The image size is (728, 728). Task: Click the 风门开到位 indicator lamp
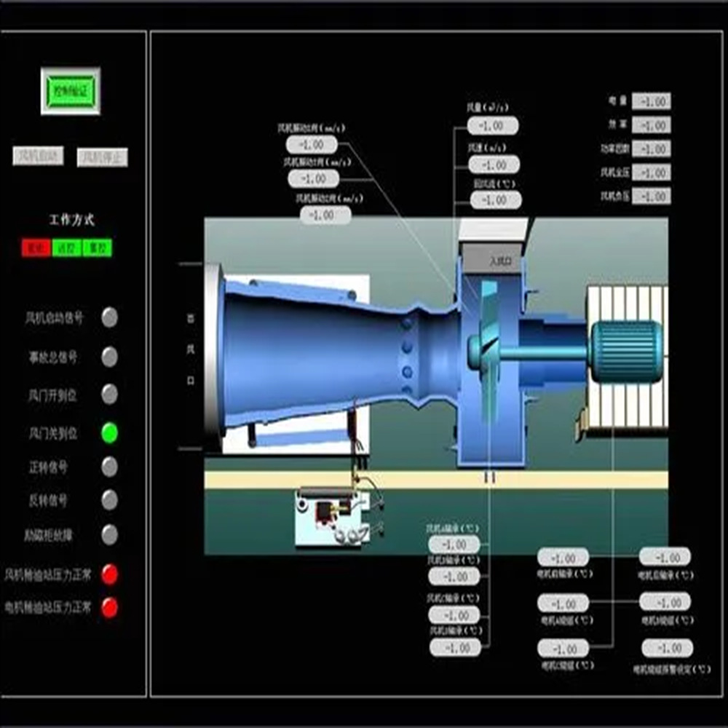click(110, 394)
